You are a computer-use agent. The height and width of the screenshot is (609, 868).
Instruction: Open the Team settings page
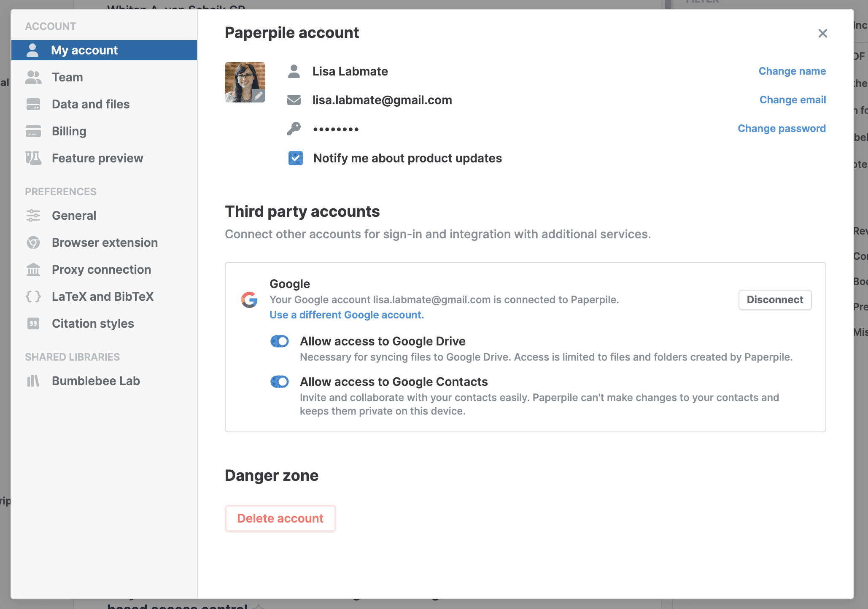[x=104, y=77]
